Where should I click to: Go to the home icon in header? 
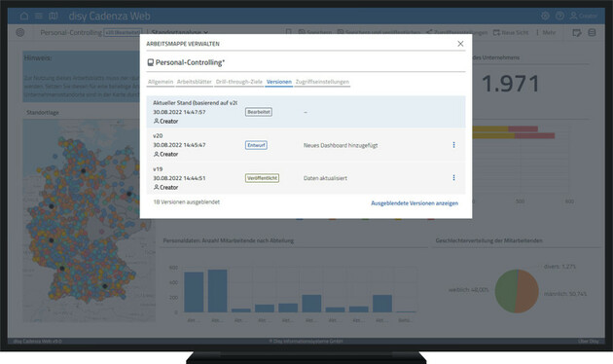tap(24, 16)
